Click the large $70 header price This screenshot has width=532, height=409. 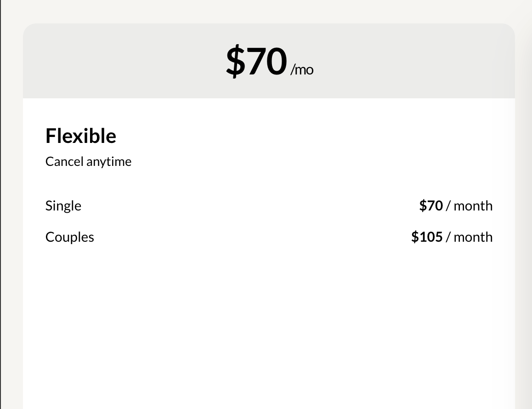click(256, 62)
